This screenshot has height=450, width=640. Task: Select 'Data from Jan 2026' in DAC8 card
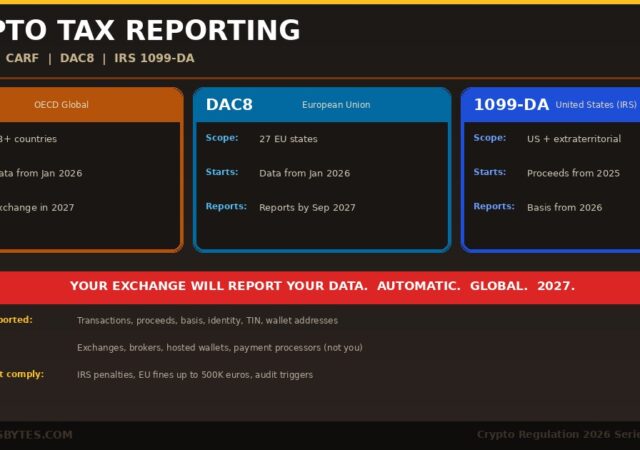pyautogui.click(x=304, y=173)
